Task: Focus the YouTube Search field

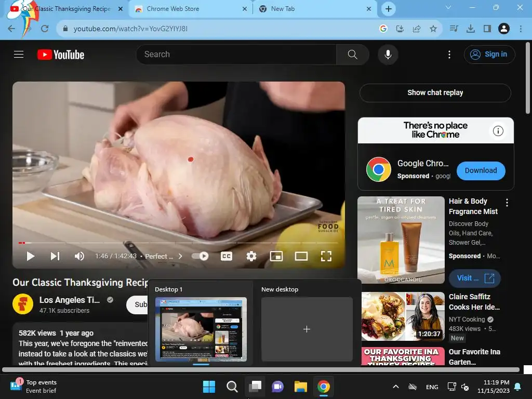Action: click(236, 54)
